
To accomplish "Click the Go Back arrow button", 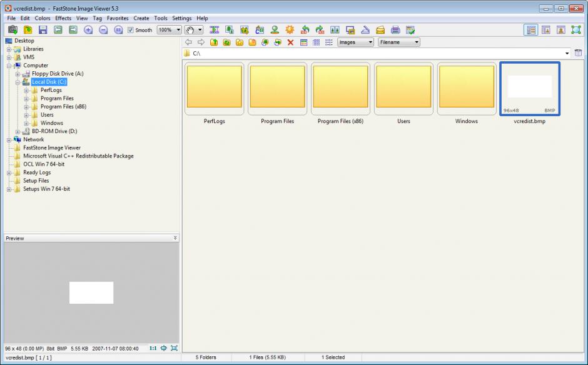I will (x=188, y=42).
